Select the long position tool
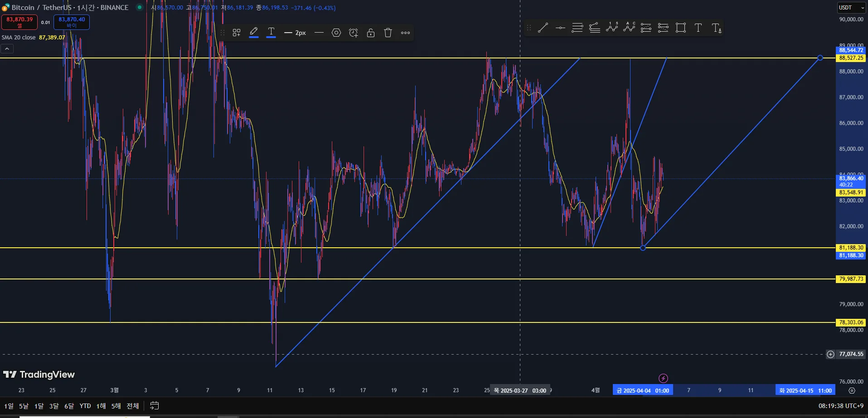The width and height of the screenshot is (868, 418). coord(646,28)
